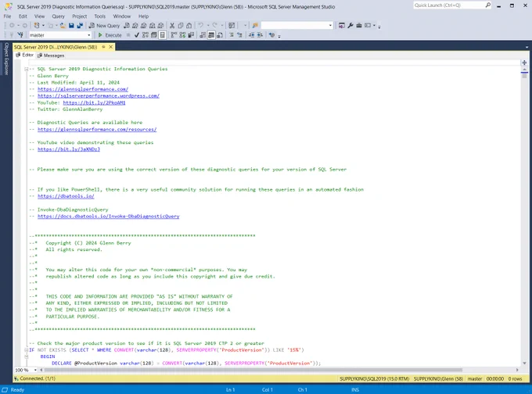This screenshot has width=532, height=394.
Task: Click the Paste icon in toolbar
Action: click(x=189, y=26)
